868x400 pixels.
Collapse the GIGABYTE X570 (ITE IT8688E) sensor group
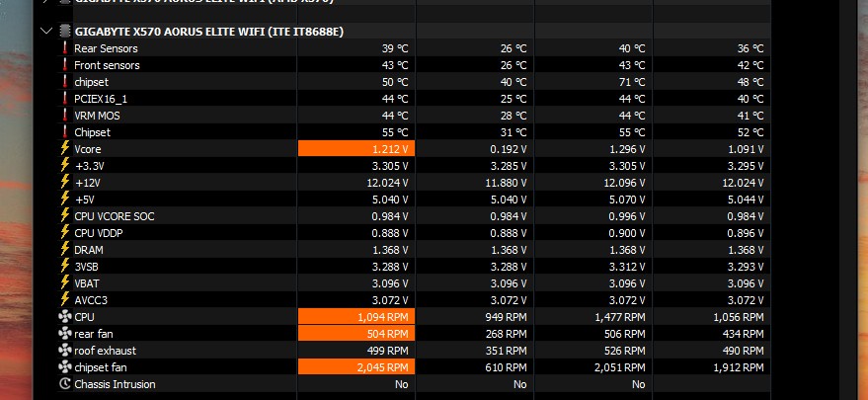[x=46, y=31]
